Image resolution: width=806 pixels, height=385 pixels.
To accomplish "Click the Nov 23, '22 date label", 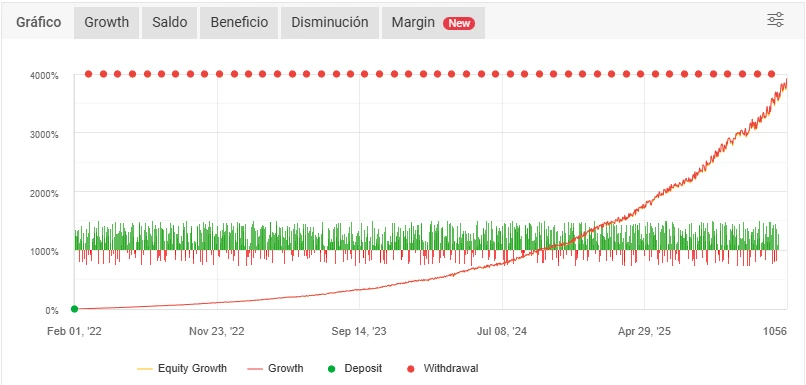I will pyautogui.click(x=217, y=332).
